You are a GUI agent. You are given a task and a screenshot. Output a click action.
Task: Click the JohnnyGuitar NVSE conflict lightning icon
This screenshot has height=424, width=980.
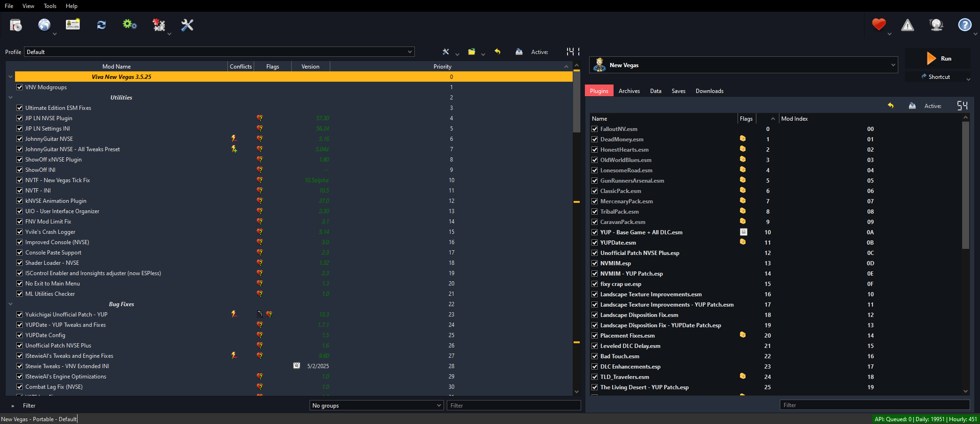234,139
